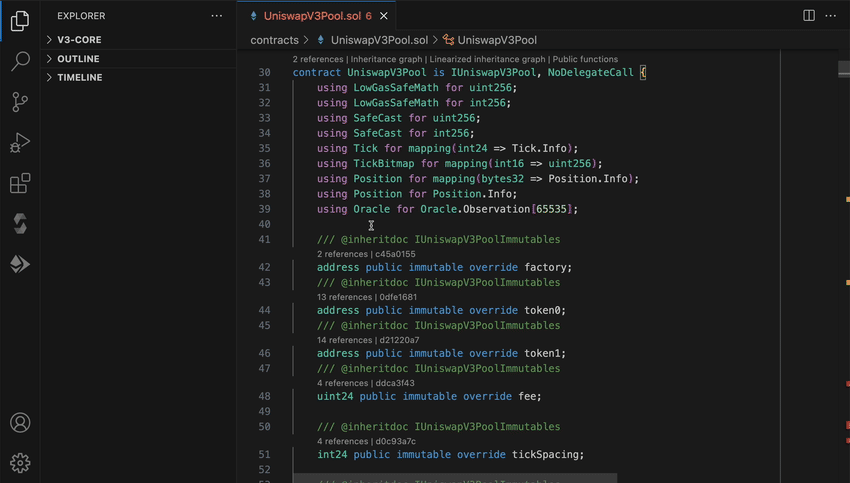Open Explorer views and more actions menu
The width and height of the screenshot is (850, 483).
pos(217,16)
